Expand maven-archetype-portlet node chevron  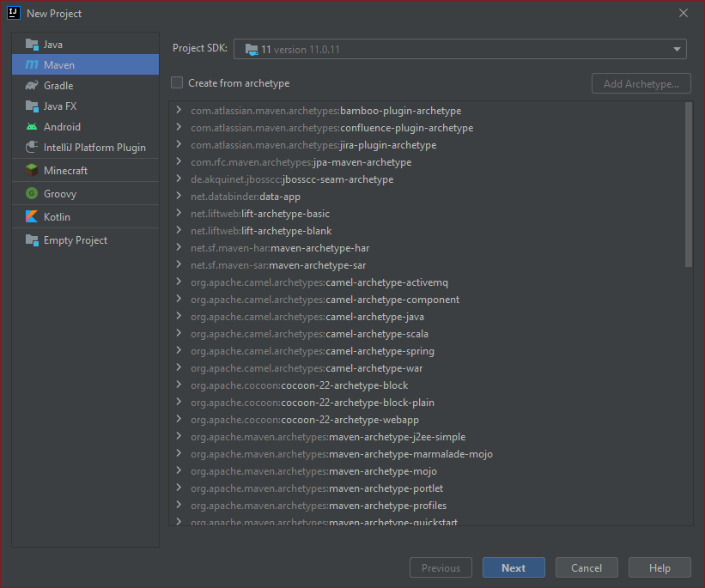[179, 488]
